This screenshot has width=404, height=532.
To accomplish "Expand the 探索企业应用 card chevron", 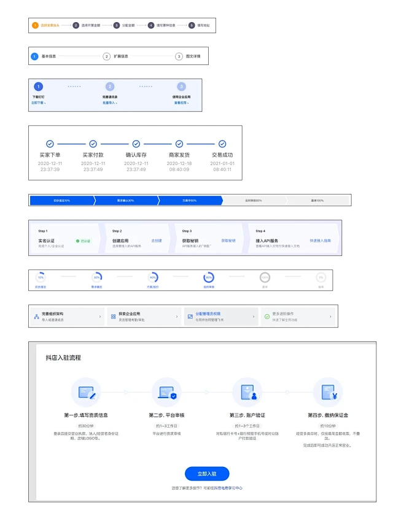I will (x=177, y=317).
